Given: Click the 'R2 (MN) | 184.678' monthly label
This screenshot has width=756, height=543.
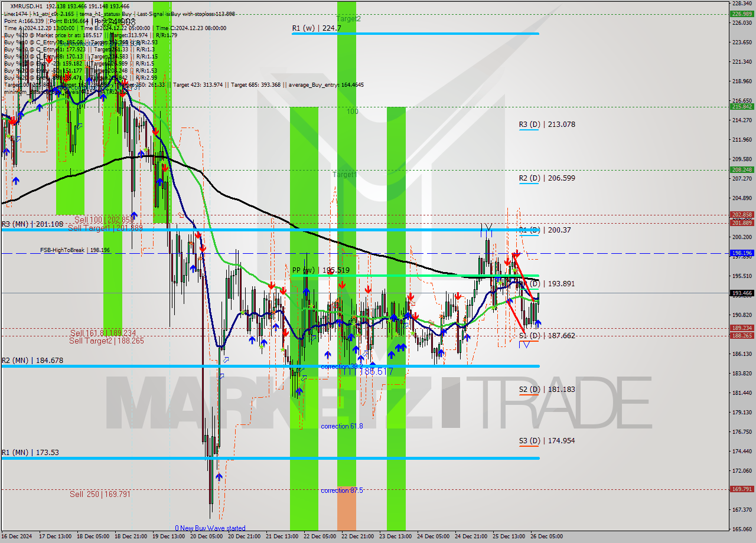Looking at the screenshot, I should (x=32, y=361).
